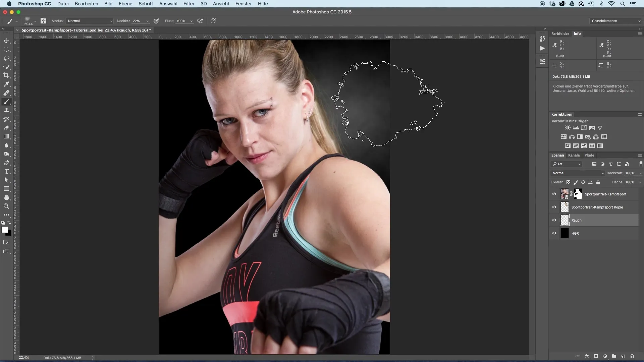Select the Quick Selection tool

pyautogui.click(x=6, y=67)
